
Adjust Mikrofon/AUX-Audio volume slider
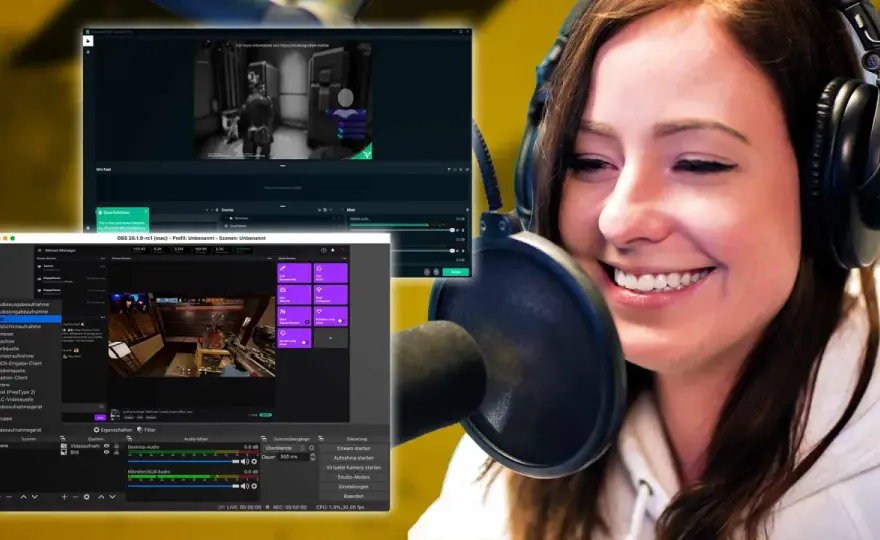coord(184,486)
